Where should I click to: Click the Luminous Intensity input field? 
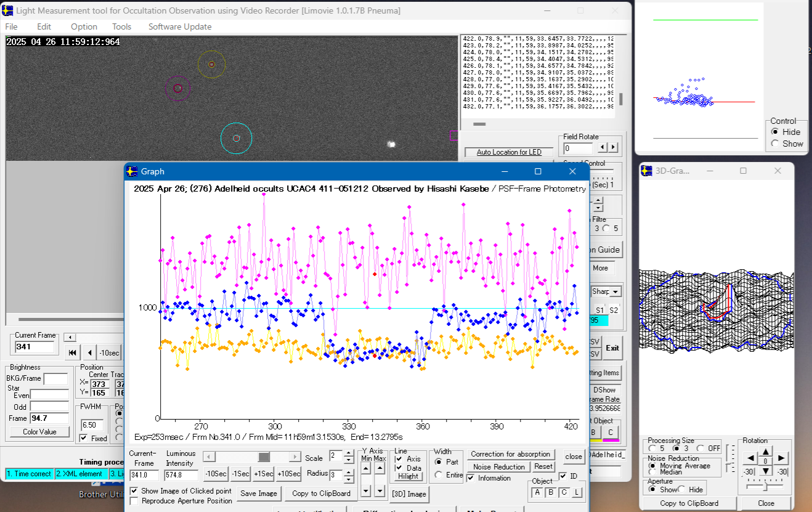[181, 475]
